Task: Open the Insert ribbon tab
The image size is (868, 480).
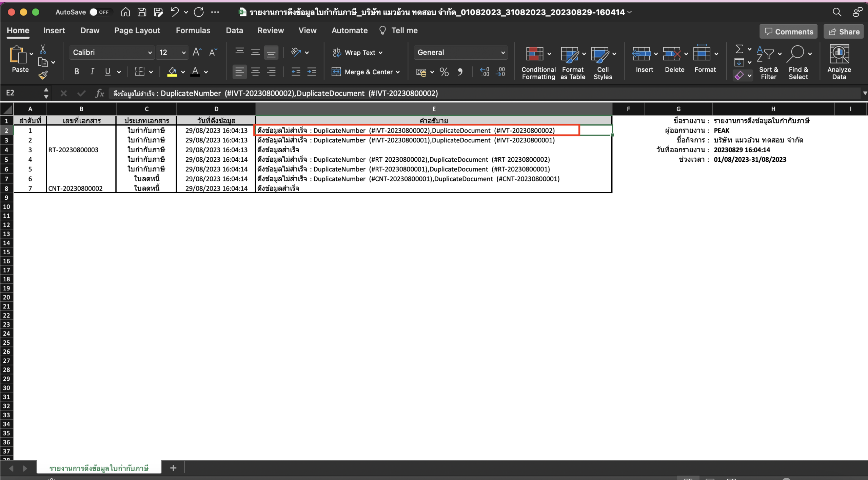Action: pos(54,31)
